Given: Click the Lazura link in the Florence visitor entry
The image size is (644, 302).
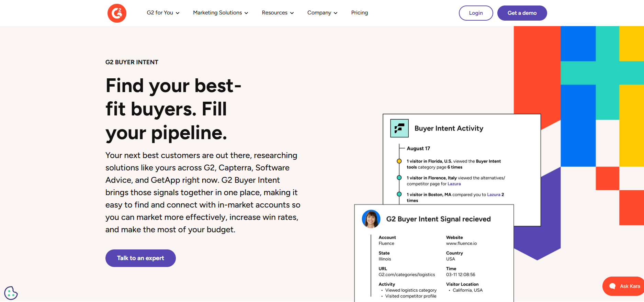Looking at the screenshot, I should click(454, 184).
